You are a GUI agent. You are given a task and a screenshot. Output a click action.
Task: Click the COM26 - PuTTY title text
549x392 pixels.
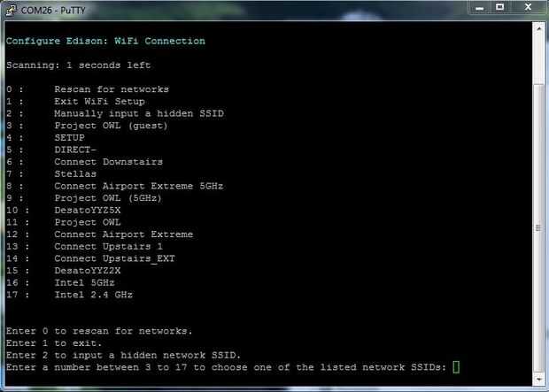coord(53,10)
